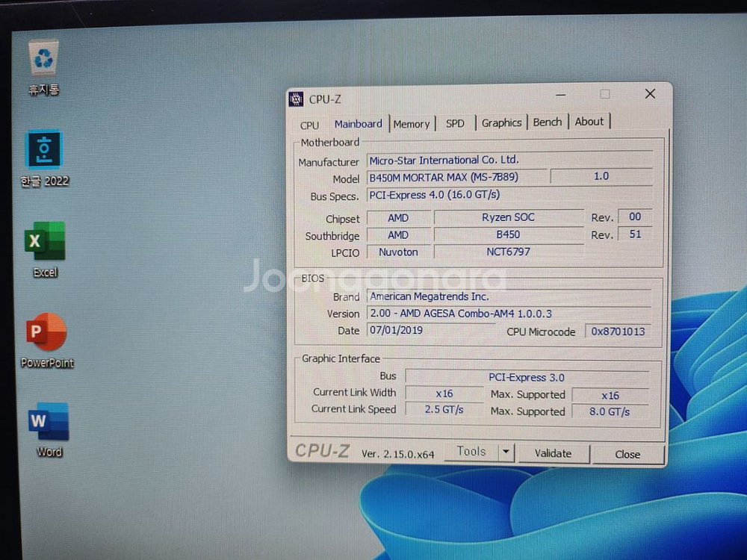Open the About tab
This screenshot has width=747, height=560.
click(589, 122)
